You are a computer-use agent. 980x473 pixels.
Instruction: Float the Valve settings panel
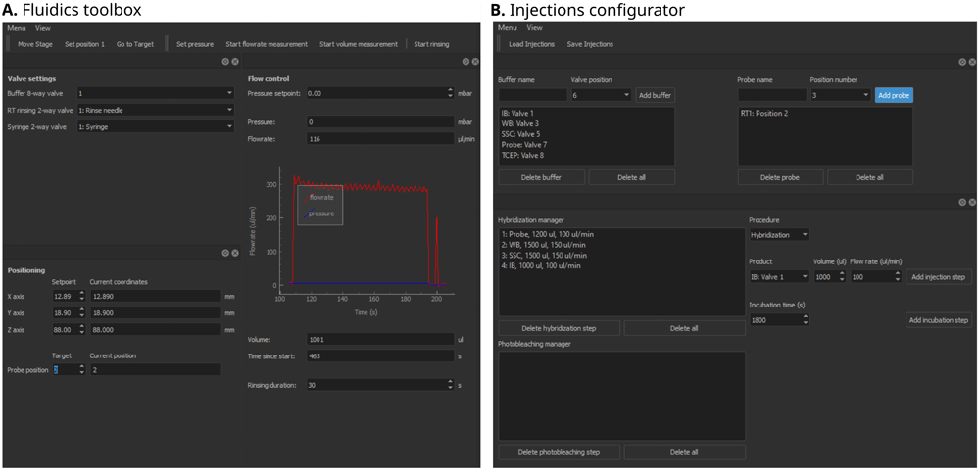(x=225, y=62)
